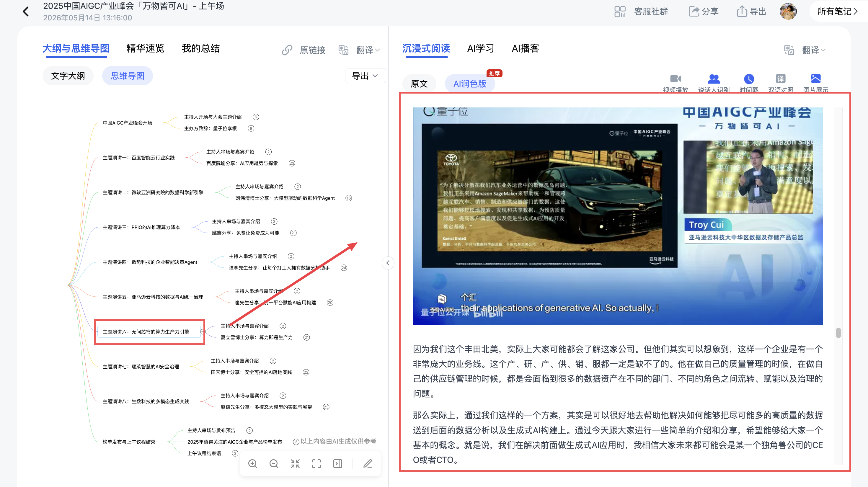
Task: Enter mind map fullscreen mode
Action: pyautogui.click(x=316, y=464)
